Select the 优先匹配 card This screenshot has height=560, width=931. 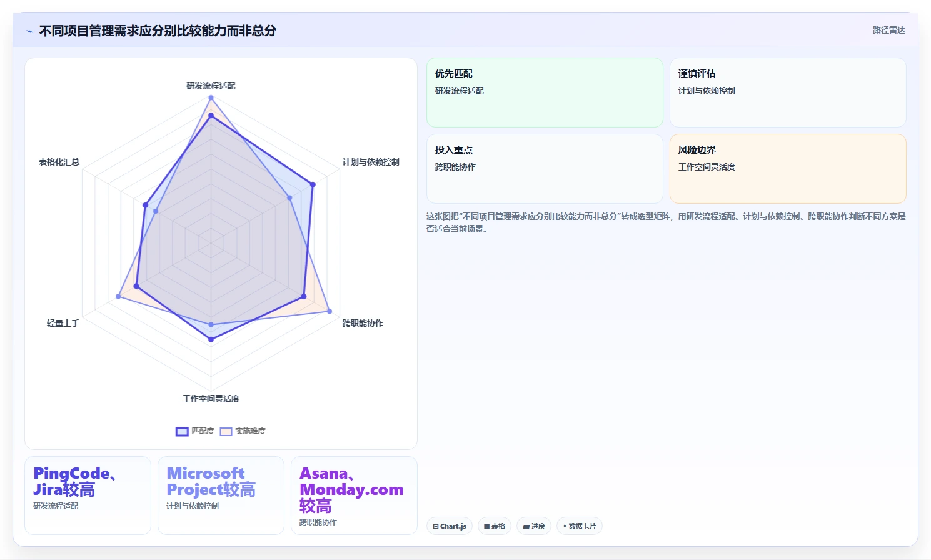click(545, 92)
